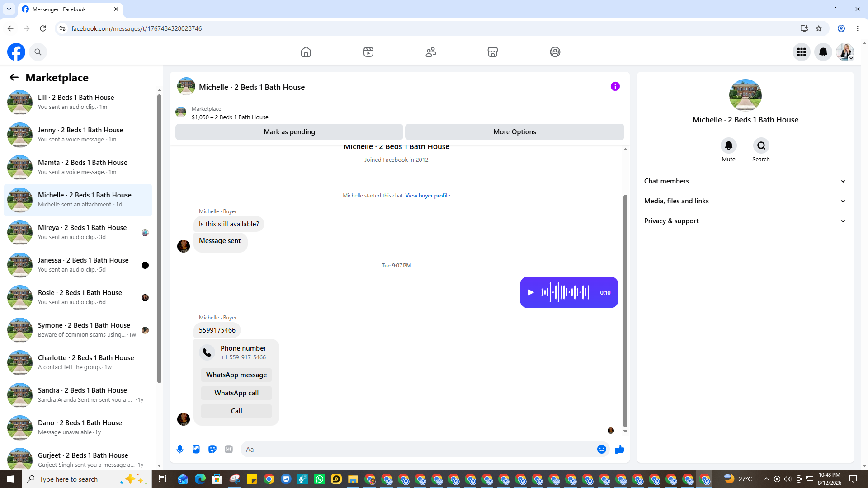Record a voice clip with microphone icon
Image resolution: width=868 pixels, height=488 pixels.
(180, 449)
